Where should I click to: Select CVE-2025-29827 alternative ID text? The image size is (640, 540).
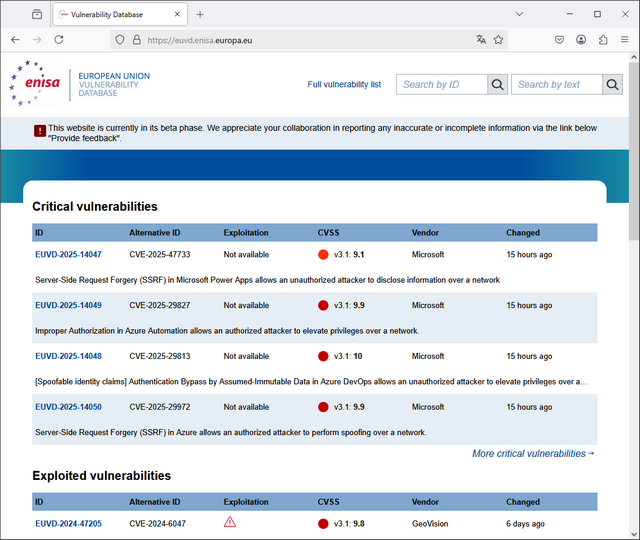pyautogui.click(x=160, y=305)
